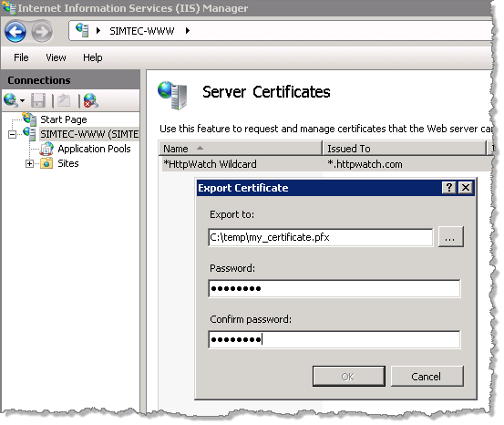Screen dimensions: 504x425
Task: Click the help question mark in Export Certificate
Action: tap(448, 187)
